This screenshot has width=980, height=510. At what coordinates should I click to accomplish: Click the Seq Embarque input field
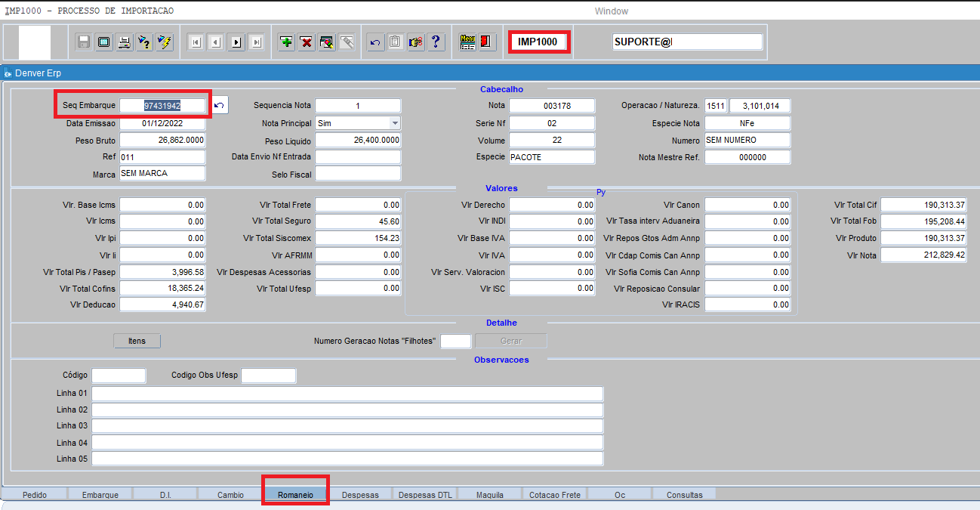162,105
